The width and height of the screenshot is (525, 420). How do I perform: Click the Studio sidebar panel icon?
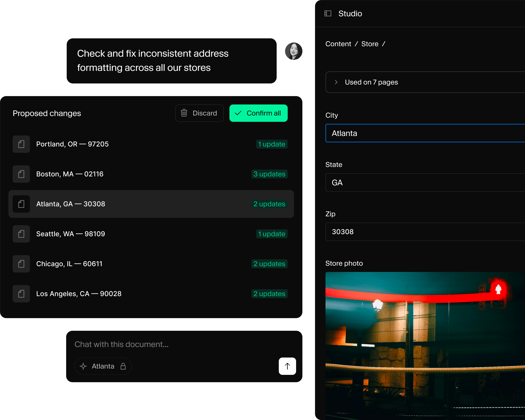click(x=328, y=13)
